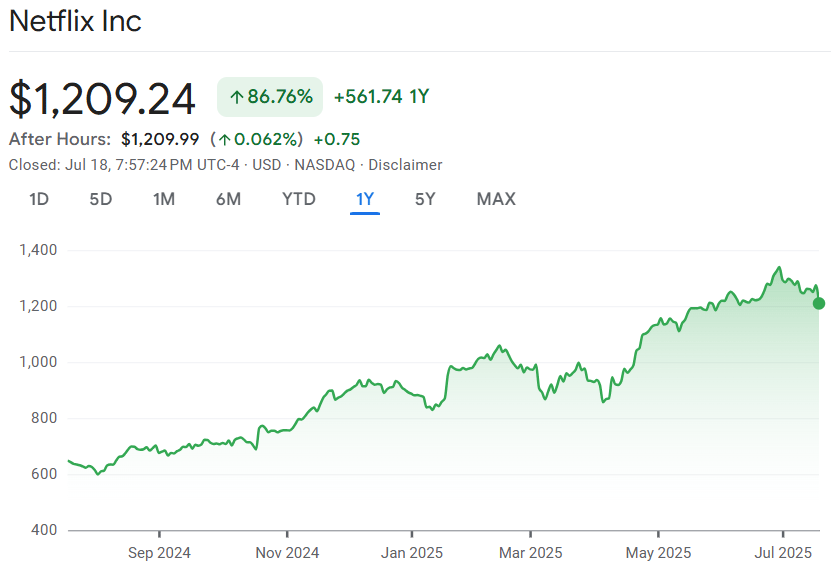Screen dimensions: 831x567
Task: Select the Jan 2025 axis marker
Action: pyautogui.click(x=412, y=553)
